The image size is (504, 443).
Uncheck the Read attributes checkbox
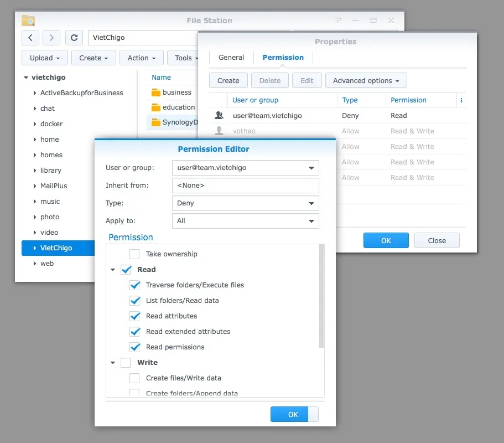point(134,316)
